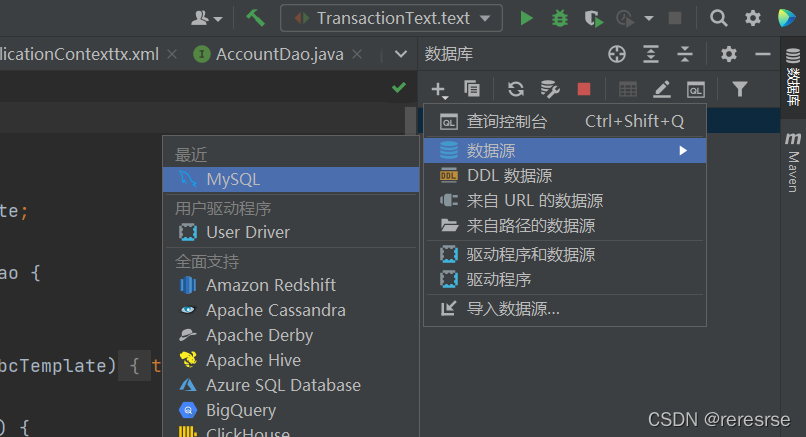This screenshot has height=437, width=806.
Task: Click the crosshair locate icon in the database panel
Action: click(617, 54)
